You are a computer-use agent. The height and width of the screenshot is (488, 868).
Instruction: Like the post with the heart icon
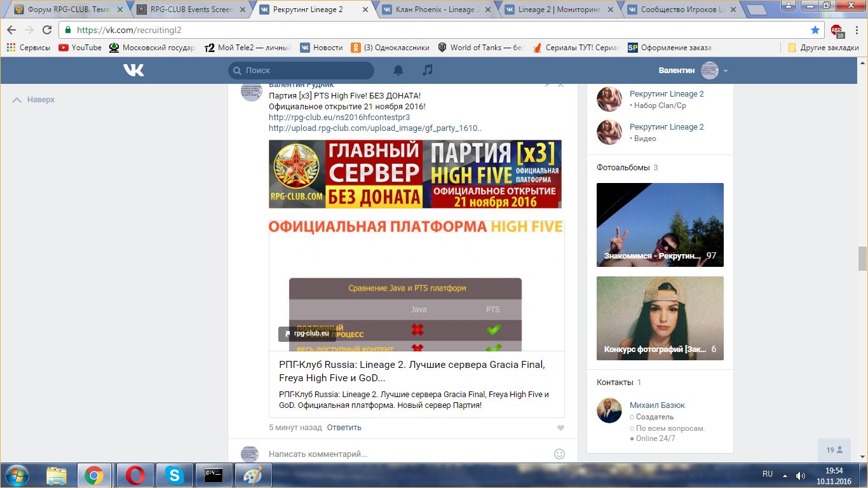click(560, 428)
